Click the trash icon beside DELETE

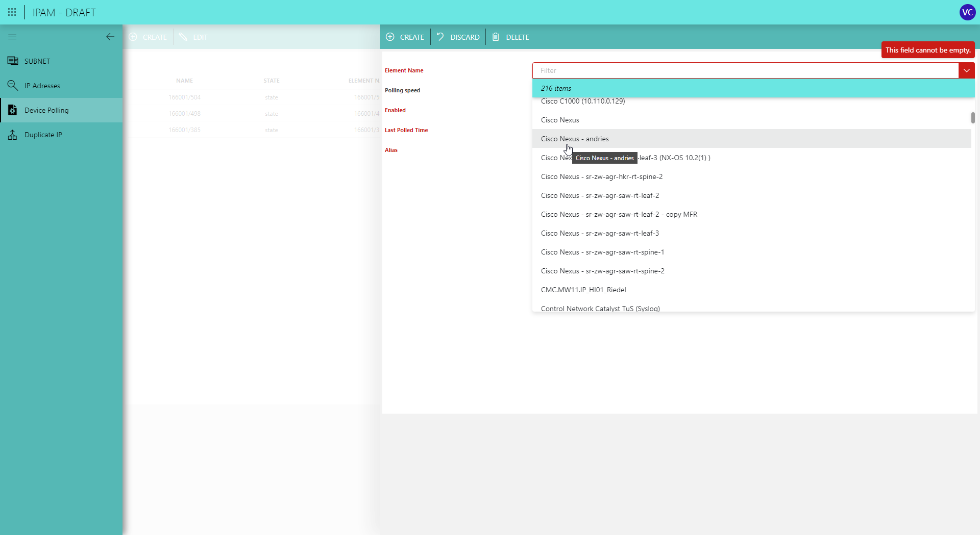(496, 37)
